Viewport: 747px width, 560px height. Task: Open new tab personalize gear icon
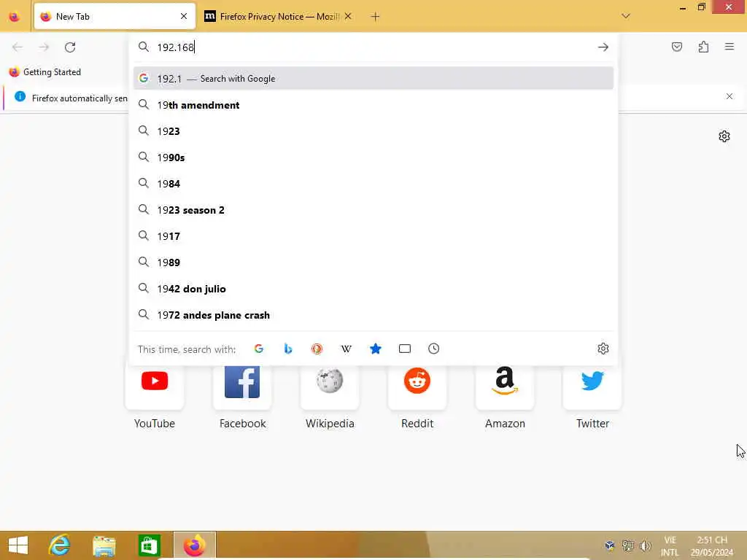[724, 136]
